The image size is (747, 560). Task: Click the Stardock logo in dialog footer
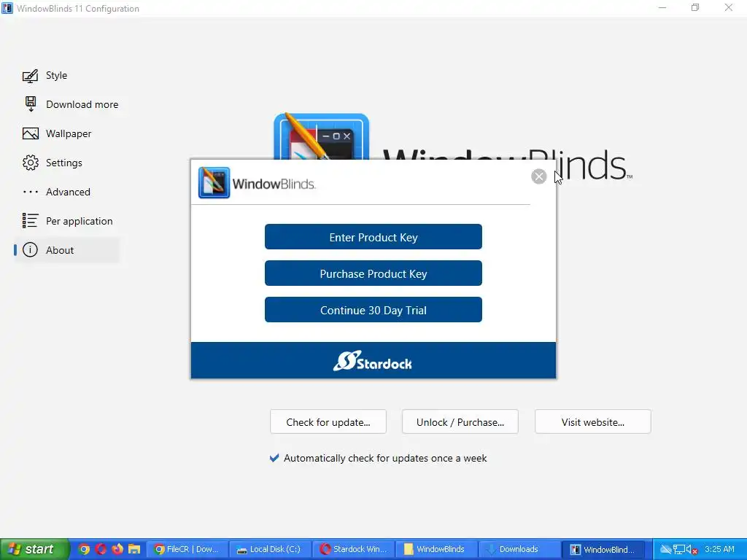[x=373, y=361]
